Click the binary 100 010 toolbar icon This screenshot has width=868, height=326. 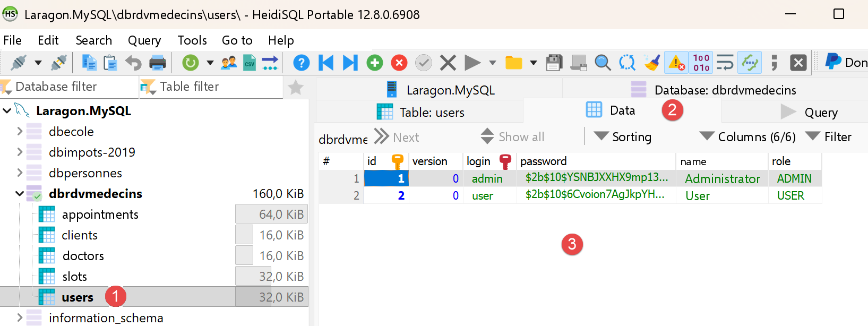point(701,63)
